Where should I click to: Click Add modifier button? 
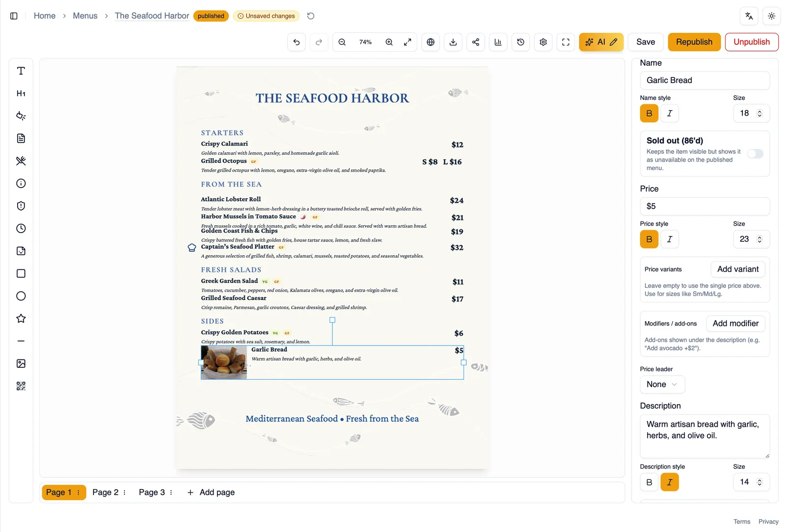(735, 324)
